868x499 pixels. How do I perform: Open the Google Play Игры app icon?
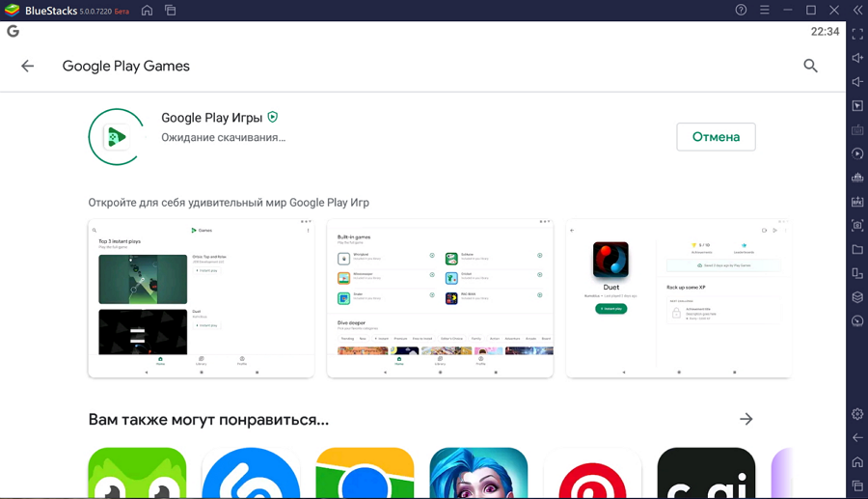click(x=117, y=137)
